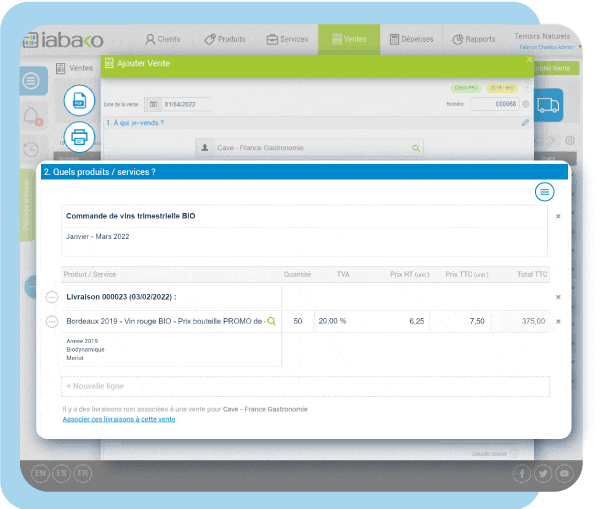The width and height of the screenshot is (600, 509).
Task: Click 'Associer ces livraisons à cette vente' link
Action: coord(119,419)
